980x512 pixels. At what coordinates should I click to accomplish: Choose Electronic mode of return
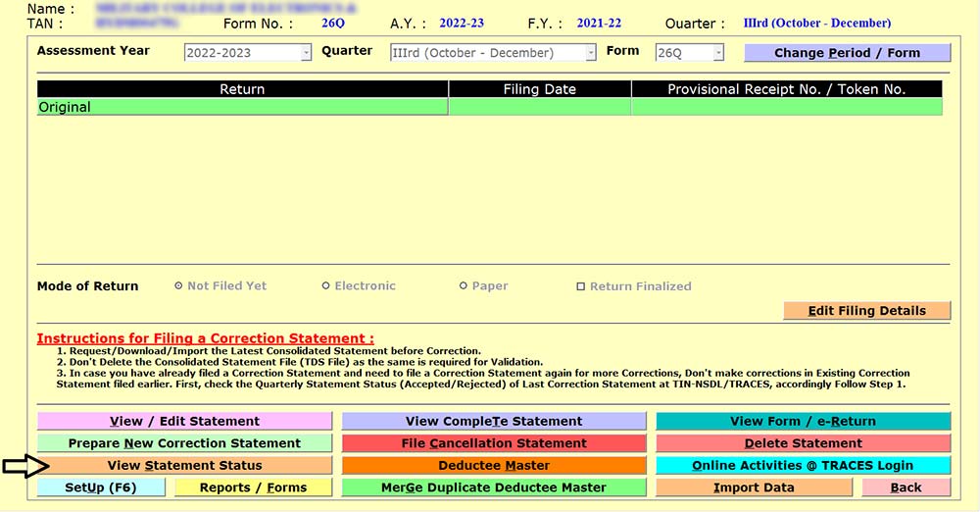point(326,286)
